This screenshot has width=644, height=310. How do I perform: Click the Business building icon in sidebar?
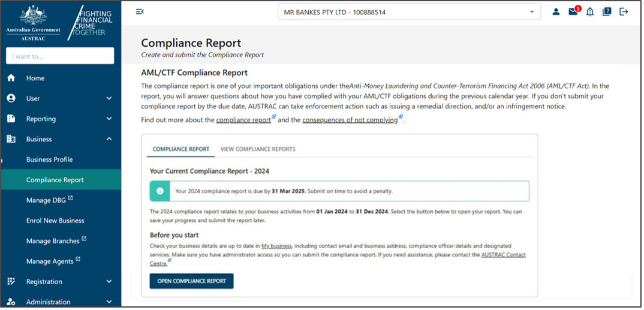[11, 139]
